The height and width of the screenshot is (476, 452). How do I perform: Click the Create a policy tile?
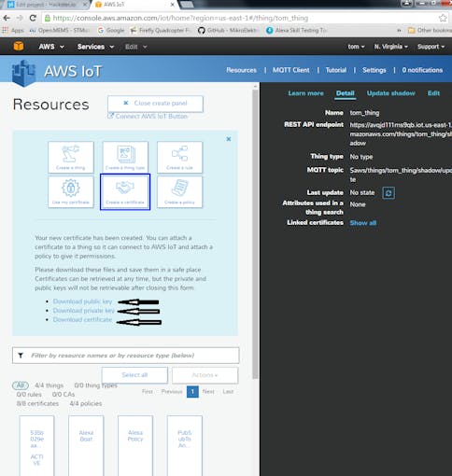[179, 191]
